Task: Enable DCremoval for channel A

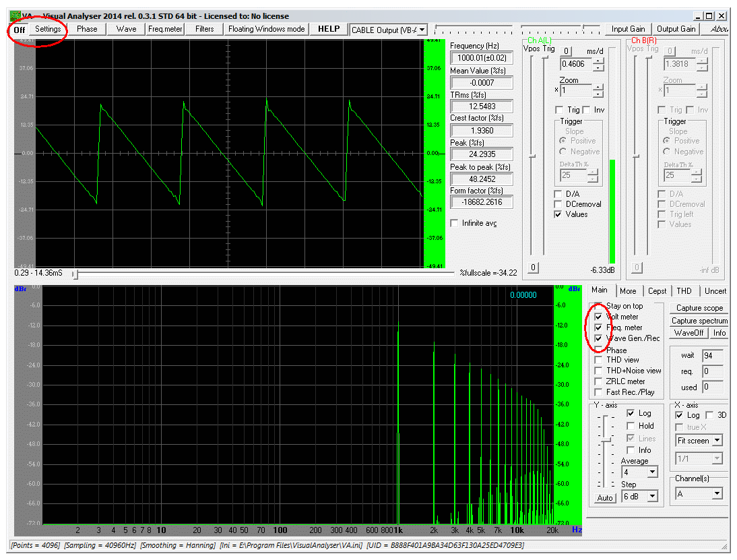Action: (x=558, y=204)
